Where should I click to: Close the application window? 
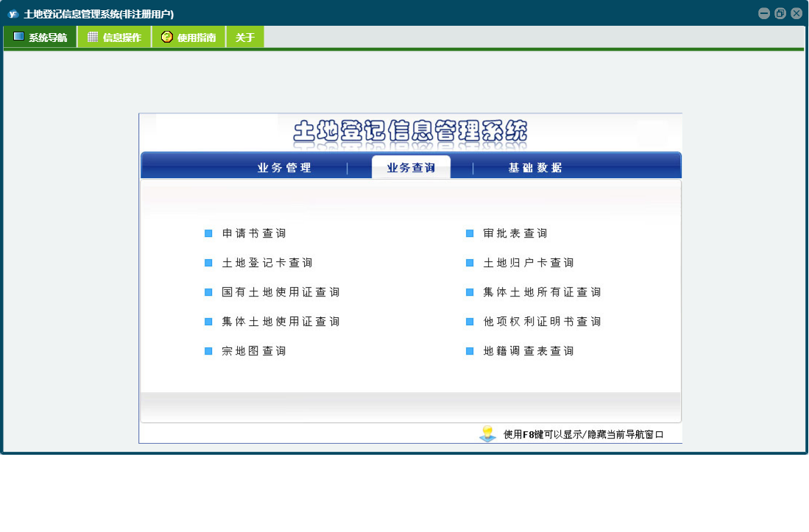tap(796, 13)
